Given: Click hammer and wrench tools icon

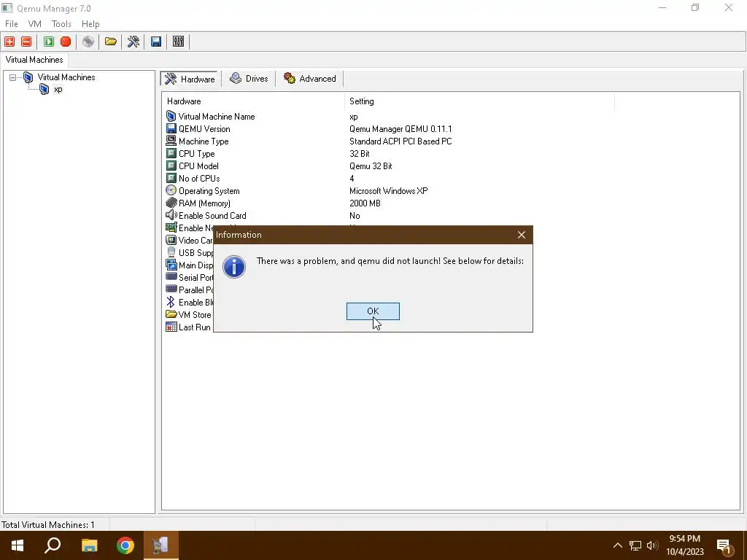Looking at the screenshot, I should coord(133,42).
